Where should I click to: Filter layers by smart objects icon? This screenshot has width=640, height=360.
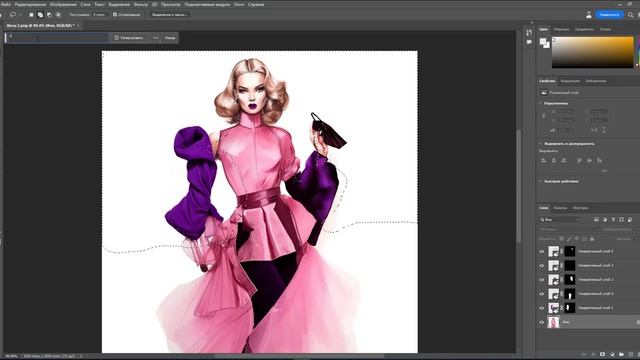tap(630, 220)
